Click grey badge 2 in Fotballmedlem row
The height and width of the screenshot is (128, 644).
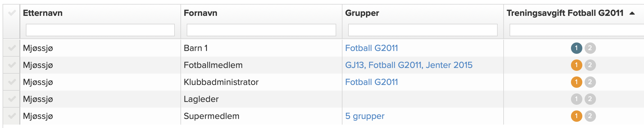point(590,65)
